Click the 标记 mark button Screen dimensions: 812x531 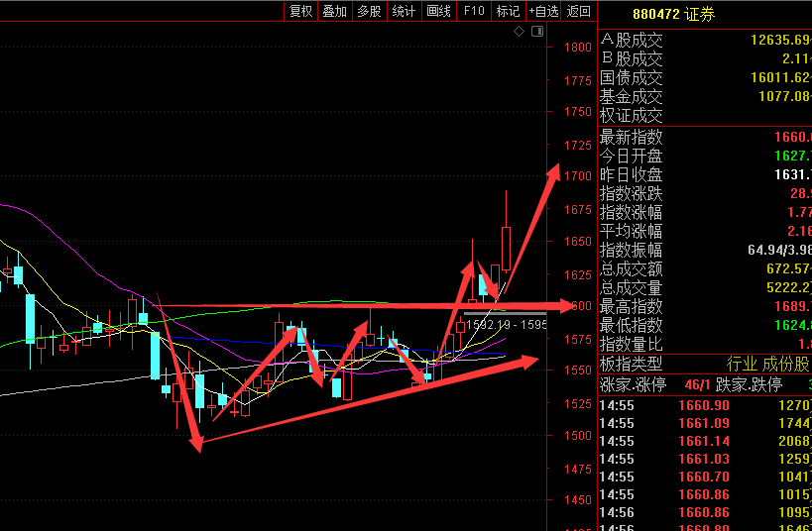[508, 11]
